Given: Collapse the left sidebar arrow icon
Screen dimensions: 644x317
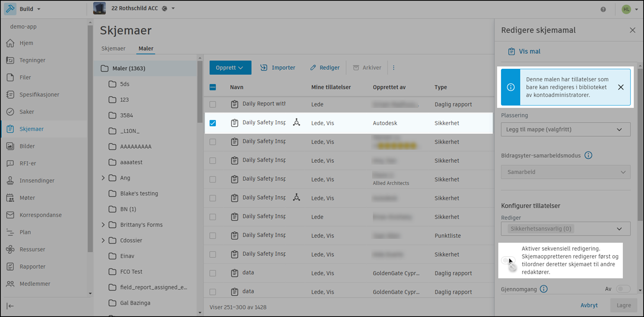Looking at the screenshot, I should pos(11,306).
